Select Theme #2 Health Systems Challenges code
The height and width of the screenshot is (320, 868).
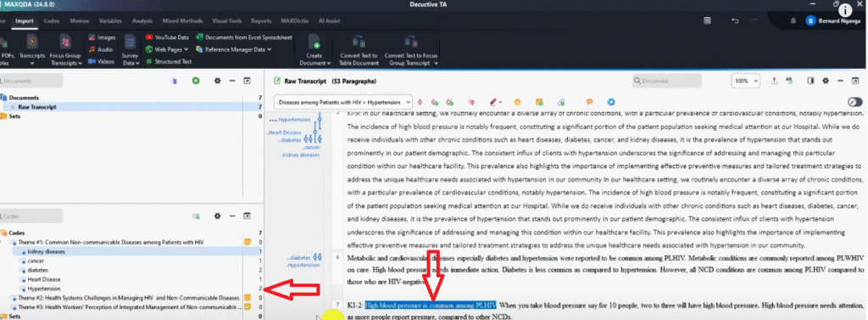click(x=129, y=298)
